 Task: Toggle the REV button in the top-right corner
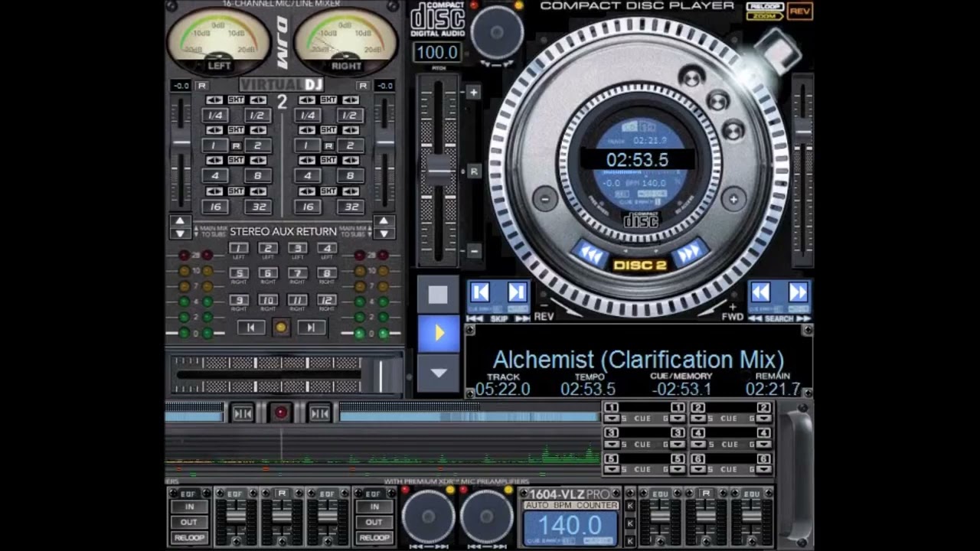click(799, 11)
